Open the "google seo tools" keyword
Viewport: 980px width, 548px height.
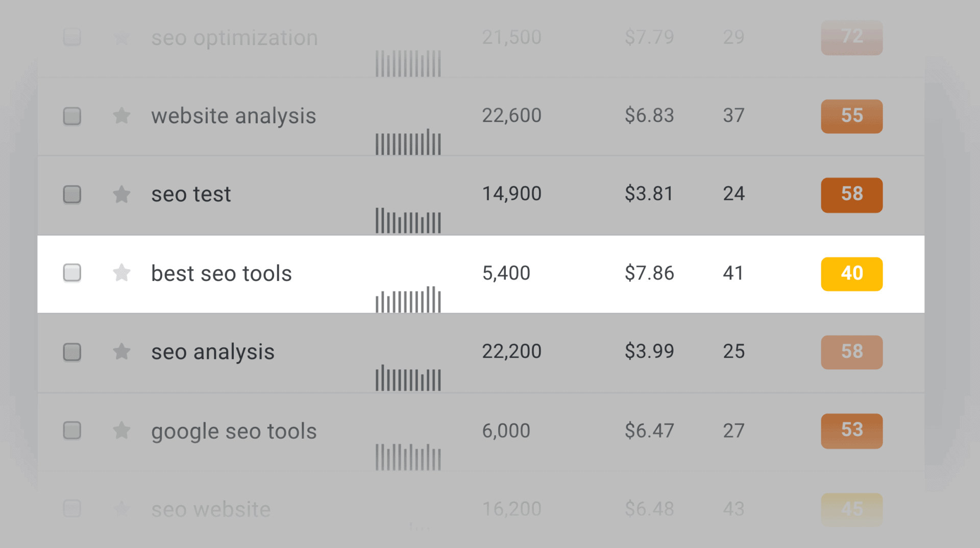pos(234,431)
